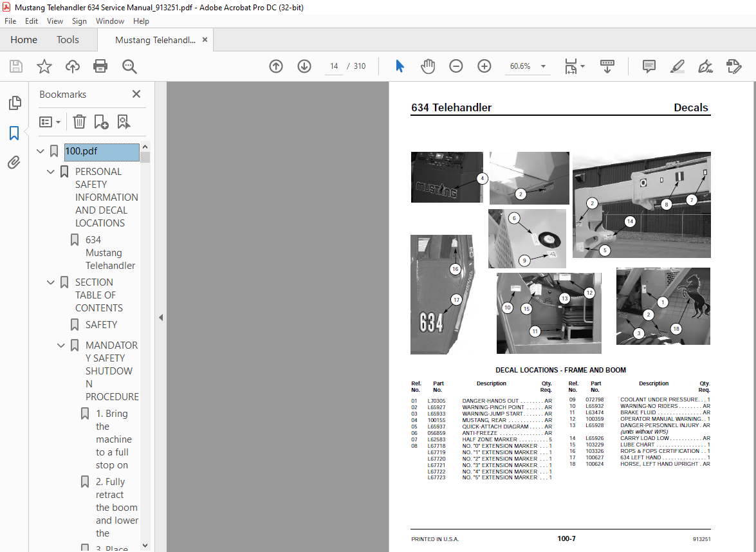Click 'DECAL LOCATIONS - FRAME AND BOOM' heading
Image resolution: width=756 pixels, height=552 pixels.
[x=561, y=370]
